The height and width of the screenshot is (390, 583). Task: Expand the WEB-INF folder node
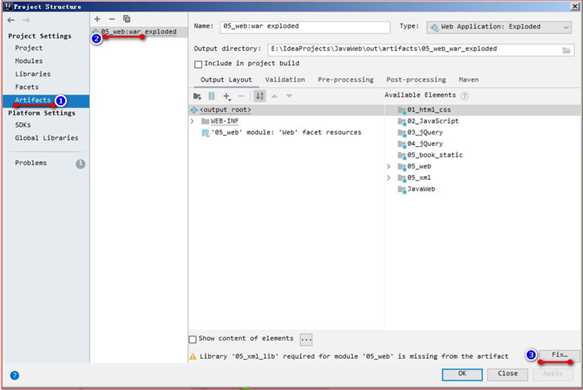192,121
